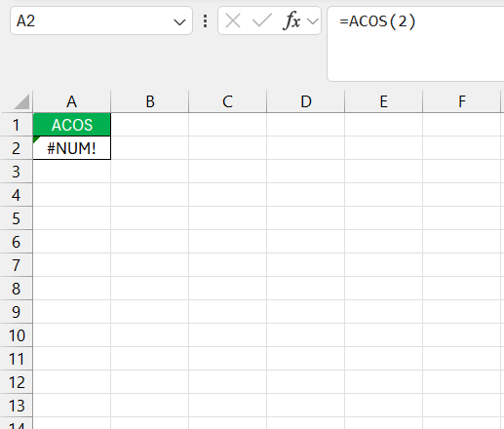Open the Insert Function fx dialog
This screenshot has width=504, height=429.
[x=291, y=21]
